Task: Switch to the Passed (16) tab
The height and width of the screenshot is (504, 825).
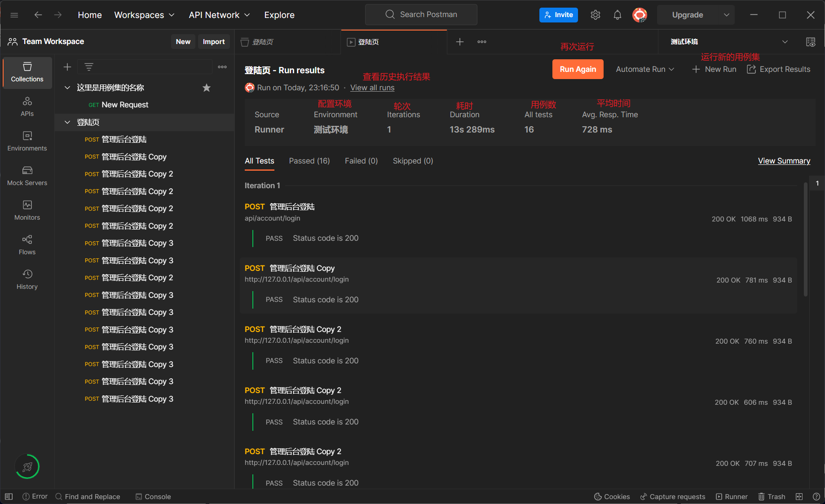Action: pyautogui.click(x=309, y=161)
